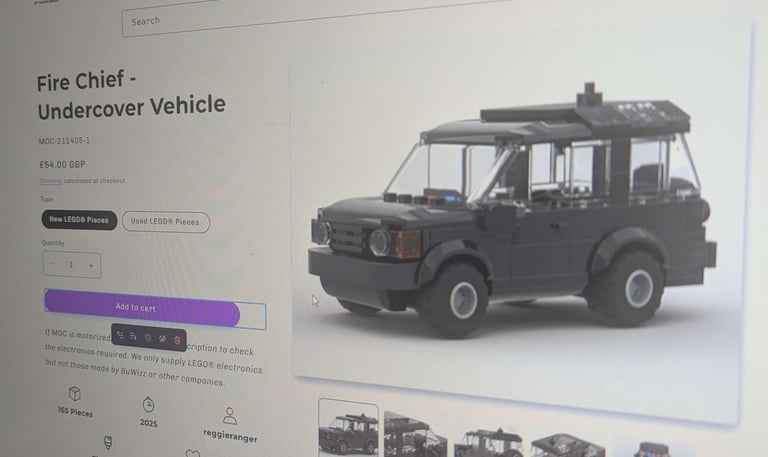Click the stopwatch icon above 2025

pyautogui.click(x=148, y=404)
